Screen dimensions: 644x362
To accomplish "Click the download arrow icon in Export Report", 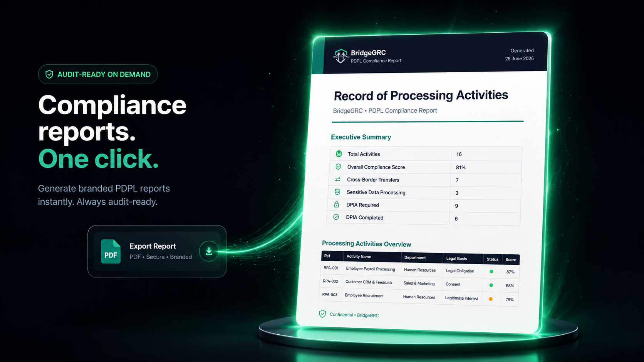I will coord(209,251).
